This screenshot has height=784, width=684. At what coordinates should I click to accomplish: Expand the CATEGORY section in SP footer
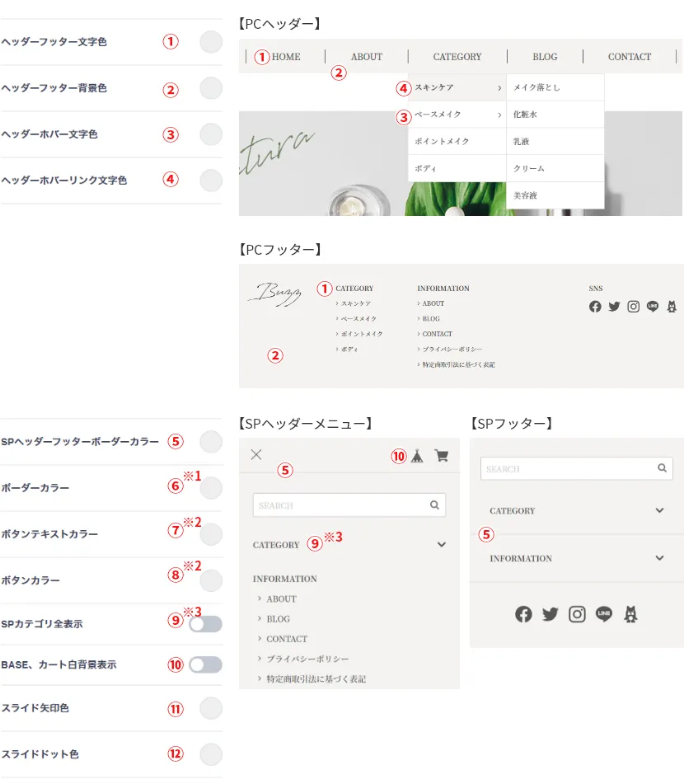[x=659, y=510]
